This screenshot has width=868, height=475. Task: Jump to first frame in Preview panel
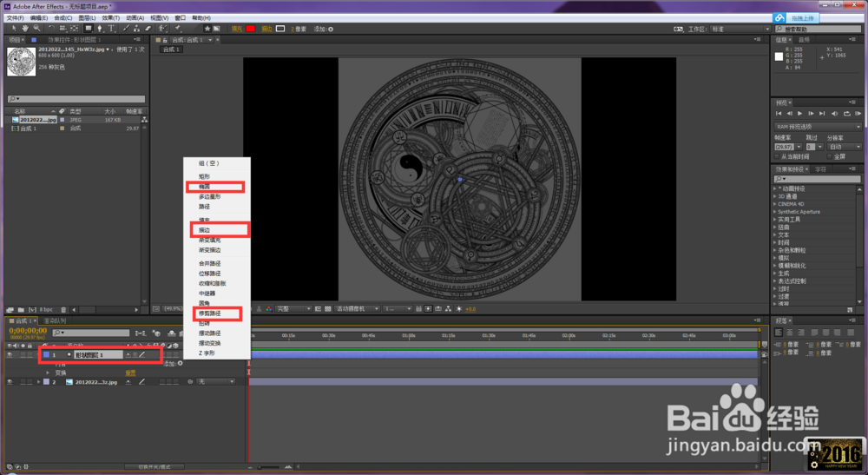click(x=779, y=114)
